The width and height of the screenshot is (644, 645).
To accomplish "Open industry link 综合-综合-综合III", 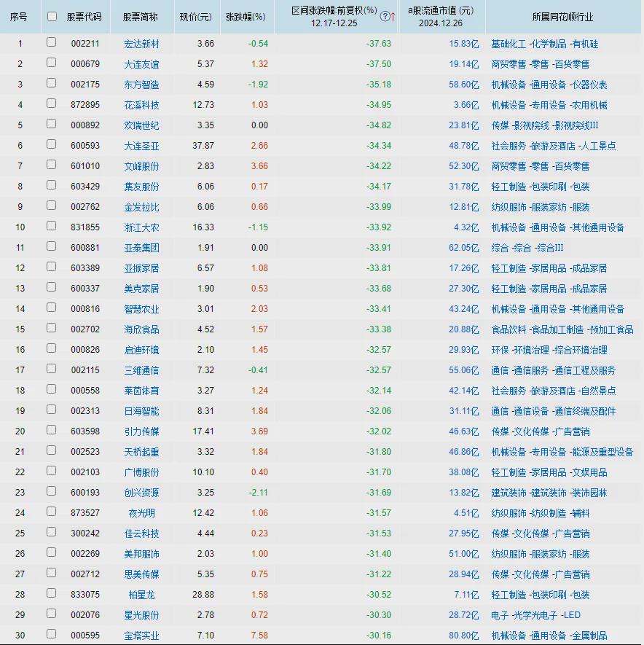I will tap(527, 248).
